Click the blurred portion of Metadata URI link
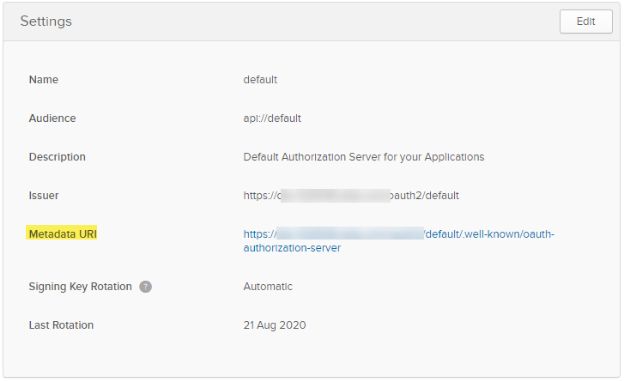Viewport: 624px width, 381px height. (x=350, y=234)
